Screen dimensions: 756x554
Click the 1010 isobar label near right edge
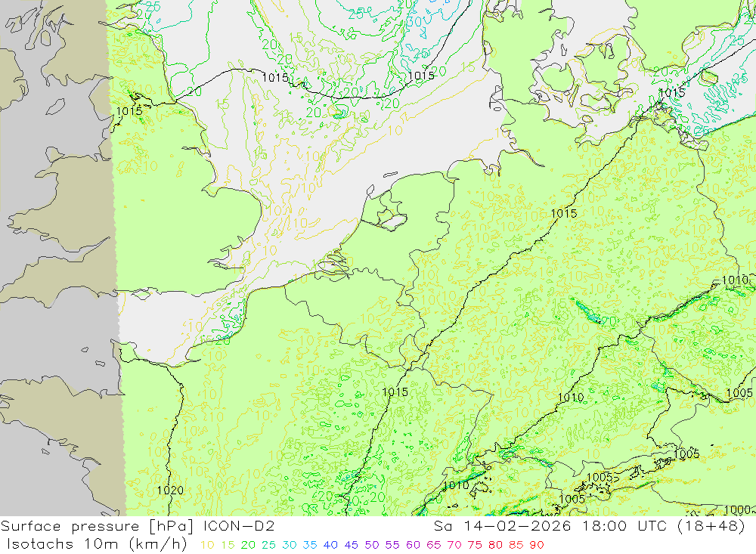[736, 280]
